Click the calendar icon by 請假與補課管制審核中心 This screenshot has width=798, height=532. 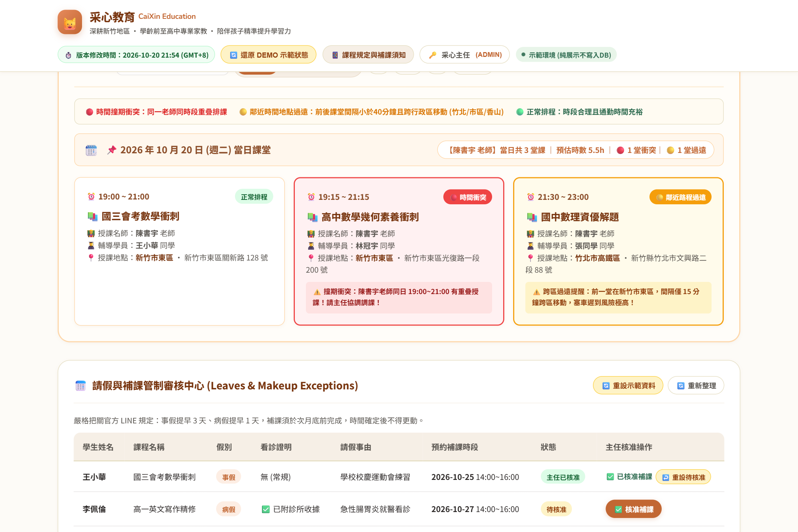81,386
